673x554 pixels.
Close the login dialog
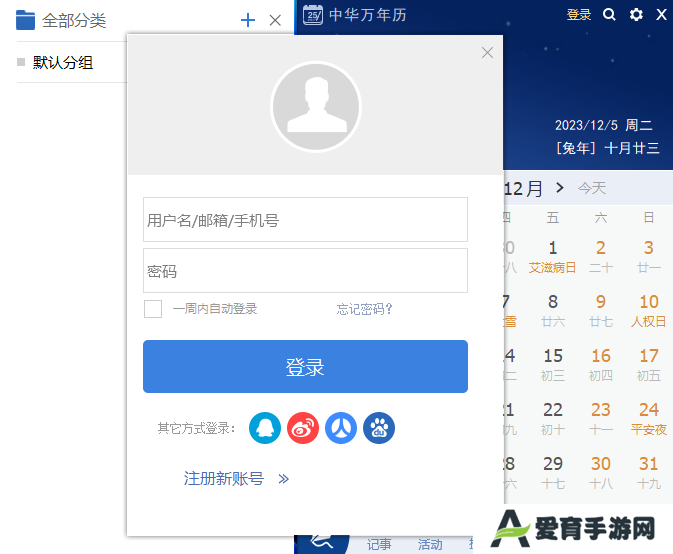pos(487,53)
